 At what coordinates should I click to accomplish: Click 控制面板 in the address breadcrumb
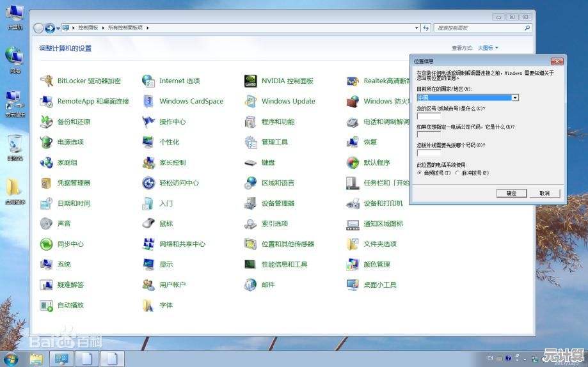[x=88, y=28]
